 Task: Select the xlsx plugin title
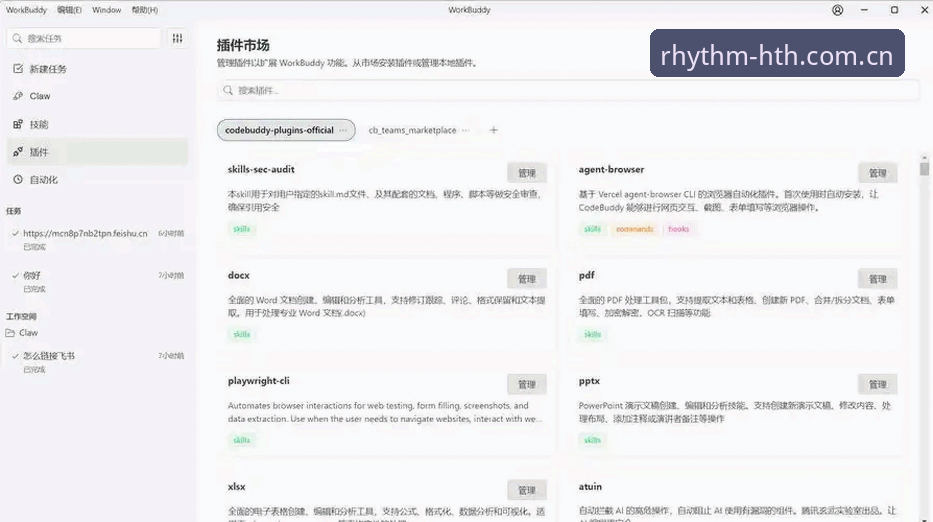point(236,486)
